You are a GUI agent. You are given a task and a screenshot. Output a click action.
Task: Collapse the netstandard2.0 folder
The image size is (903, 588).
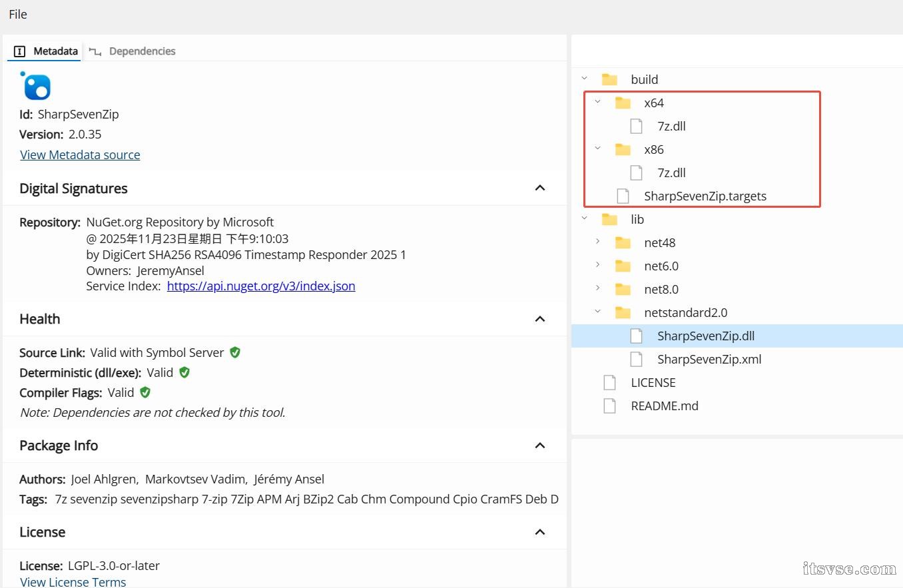pos(597,312)
